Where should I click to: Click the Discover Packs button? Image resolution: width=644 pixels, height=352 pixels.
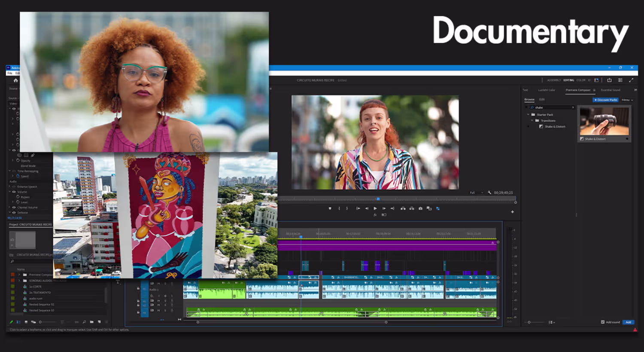click(606, 100)
